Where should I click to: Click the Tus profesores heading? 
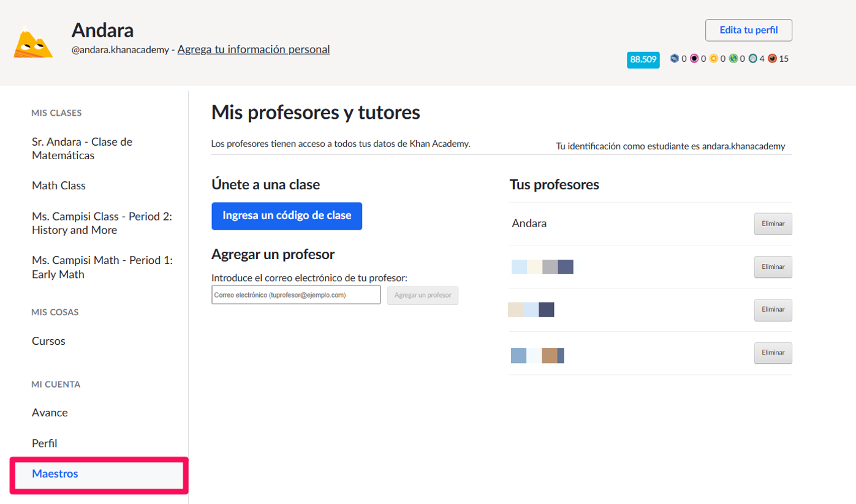click(555, 184)
